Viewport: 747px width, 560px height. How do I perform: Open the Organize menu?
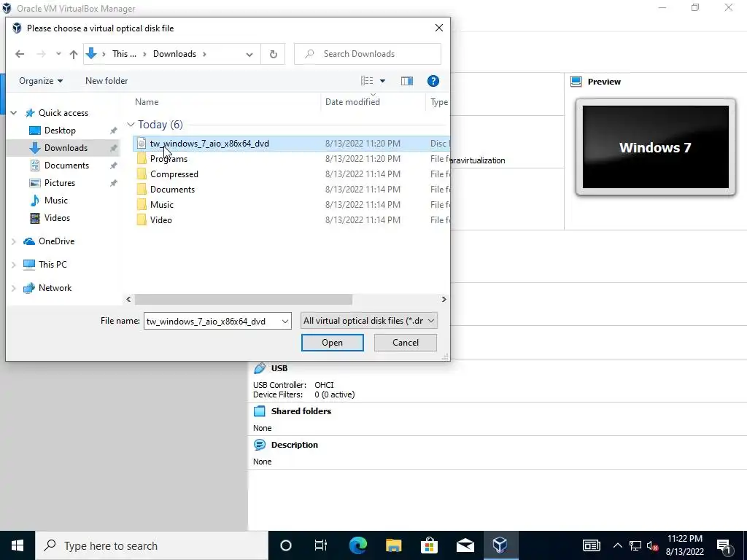tap(41, 81)
